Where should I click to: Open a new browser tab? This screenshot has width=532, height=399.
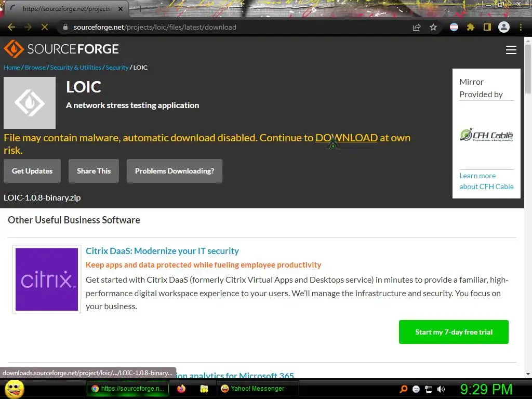(140, 9)
